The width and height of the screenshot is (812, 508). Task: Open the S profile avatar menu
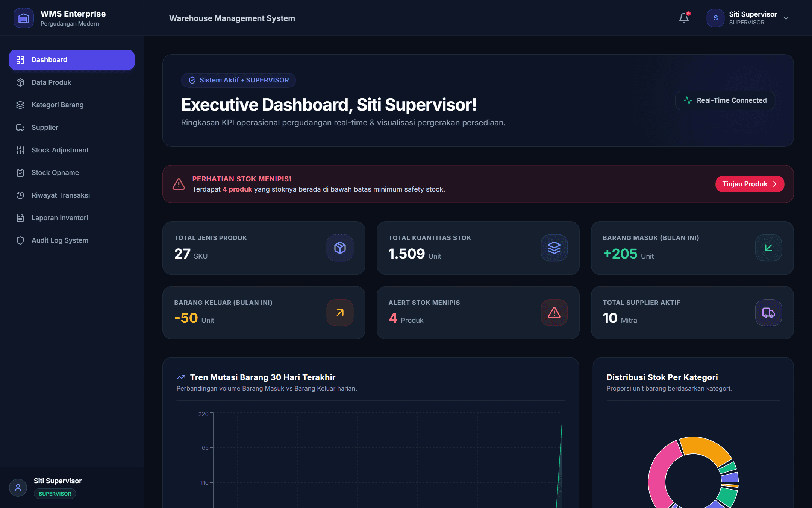click(x=715, y=18)
